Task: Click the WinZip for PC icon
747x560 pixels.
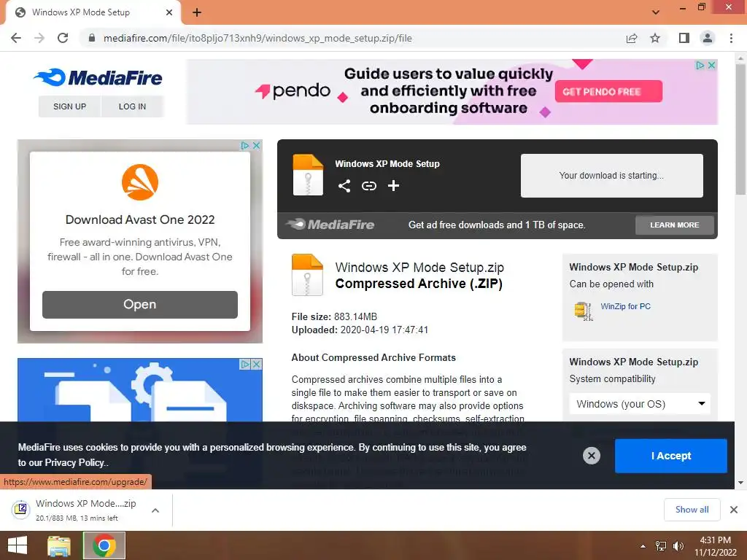Action: (584, 311)
